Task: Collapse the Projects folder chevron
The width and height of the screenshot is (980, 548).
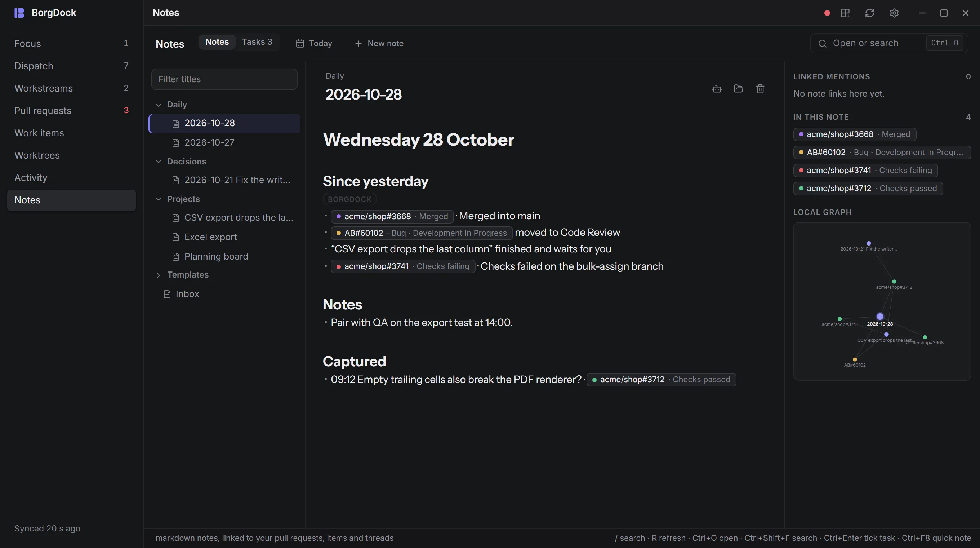Action: (159, 199)
